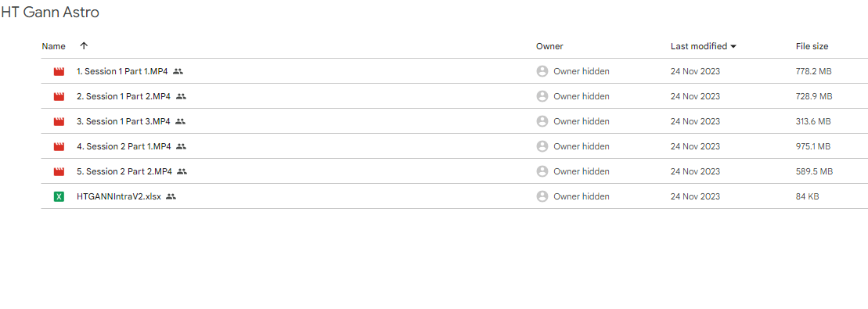Click the upward sort arrow next to Name
The width and height of the screenshot is (868, 309).
click(x=85, y=46)
